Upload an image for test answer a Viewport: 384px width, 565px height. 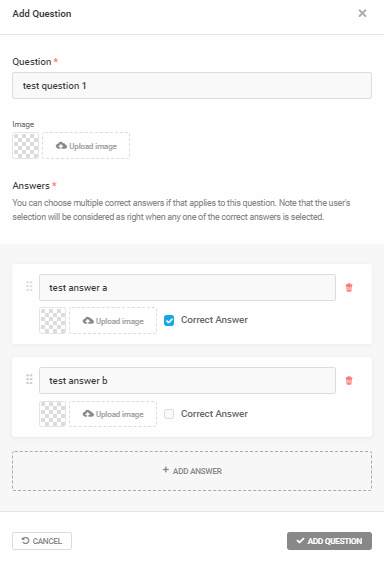pyautogui.click(x=113, y=320)
